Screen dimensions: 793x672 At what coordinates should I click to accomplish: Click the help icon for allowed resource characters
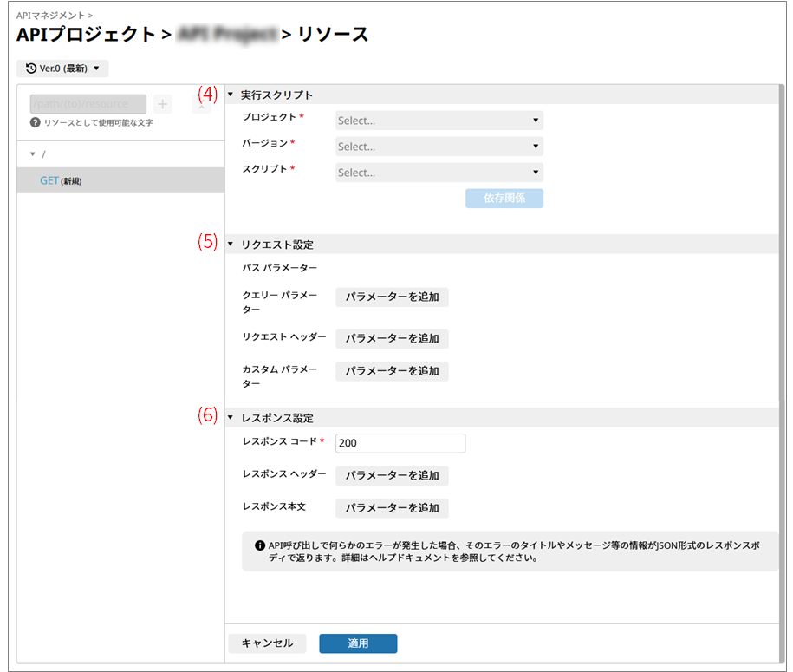[x=36, y=123]
